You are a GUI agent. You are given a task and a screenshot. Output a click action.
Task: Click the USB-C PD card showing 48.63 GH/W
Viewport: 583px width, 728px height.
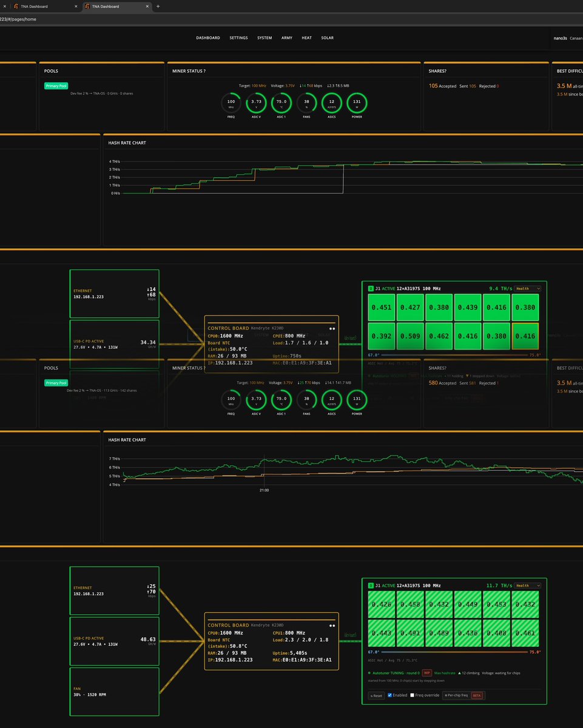(x=115, y=641)
